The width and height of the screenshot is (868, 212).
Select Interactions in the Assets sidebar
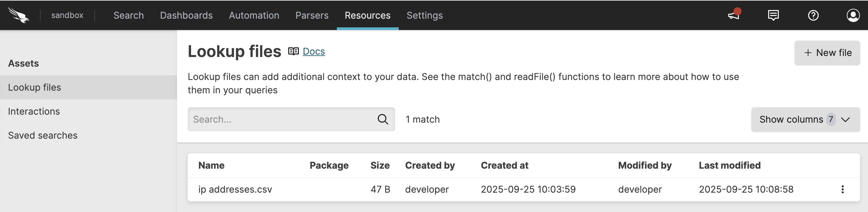pyautogui.click(x=34, y=111)
